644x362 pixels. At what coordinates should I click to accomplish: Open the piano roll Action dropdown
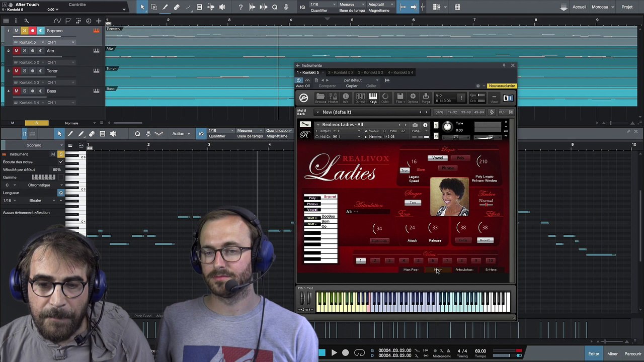pos(181,134)
